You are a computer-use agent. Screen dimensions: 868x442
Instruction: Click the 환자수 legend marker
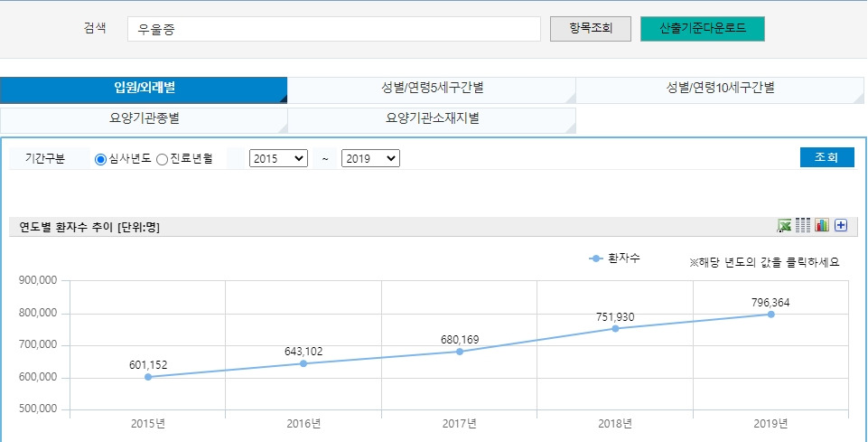[x=595, y=259]
